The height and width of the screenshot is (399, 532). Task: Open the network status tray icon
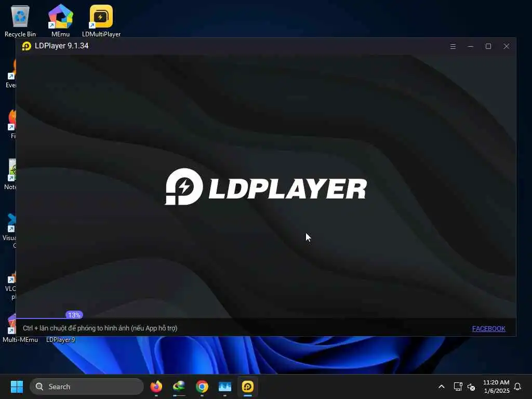(x=458, y=387)
